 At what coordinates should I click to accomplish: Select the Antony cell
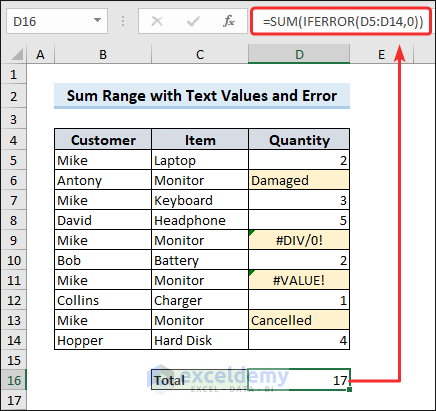[x=103, y=180]
